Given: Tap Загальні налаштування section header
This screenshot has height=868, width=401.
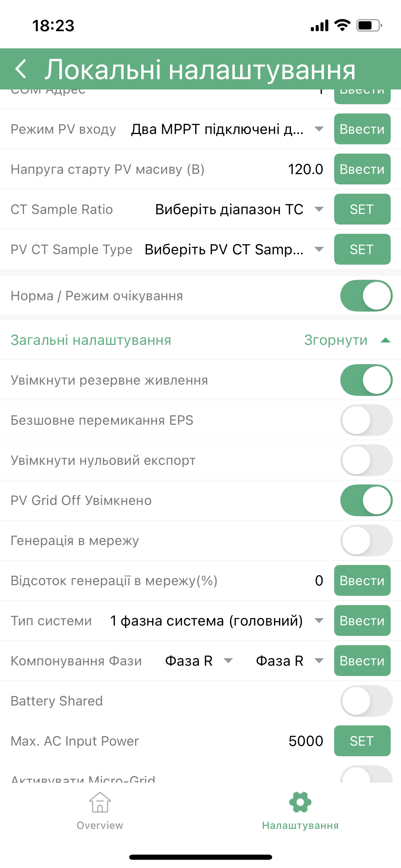Looking at the screenshot, I should tap(91, 340).
